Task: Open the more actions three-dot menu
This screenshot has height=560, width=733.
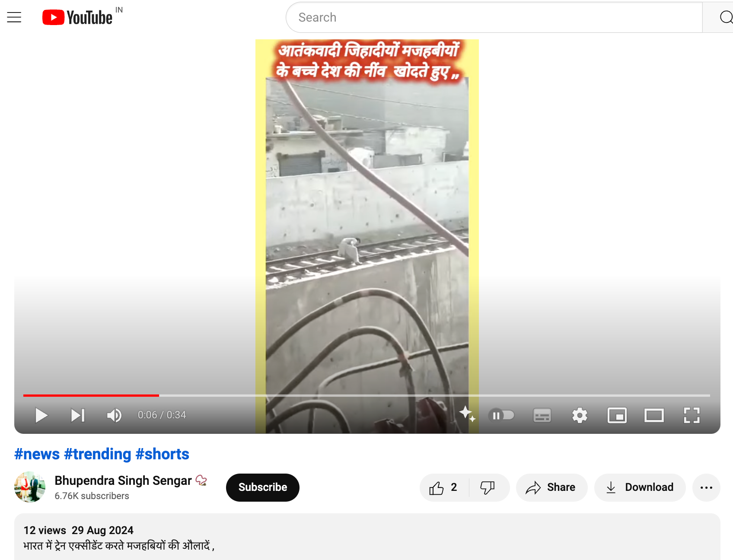Action: (x=706, y=487)
